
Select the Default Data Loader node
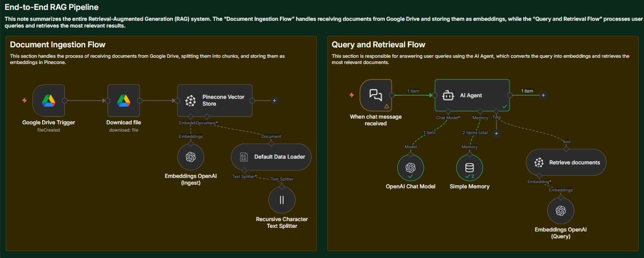(271, 157)
